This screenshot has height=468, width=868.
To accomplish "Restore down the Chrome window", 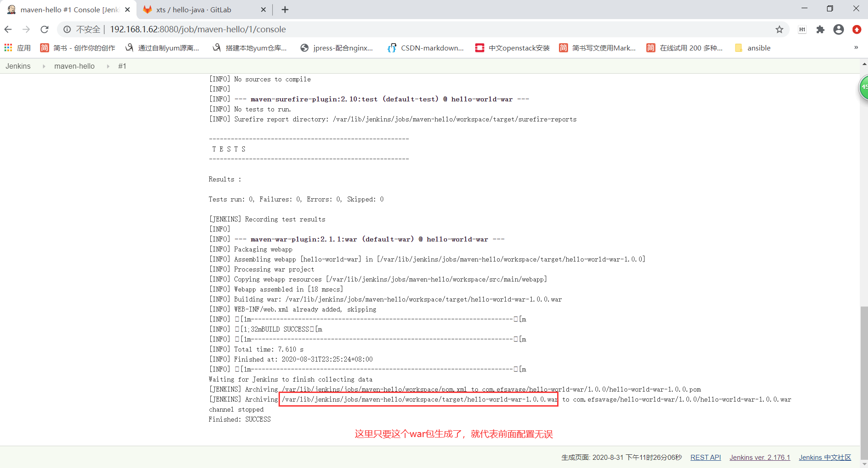I will [830, 9].
